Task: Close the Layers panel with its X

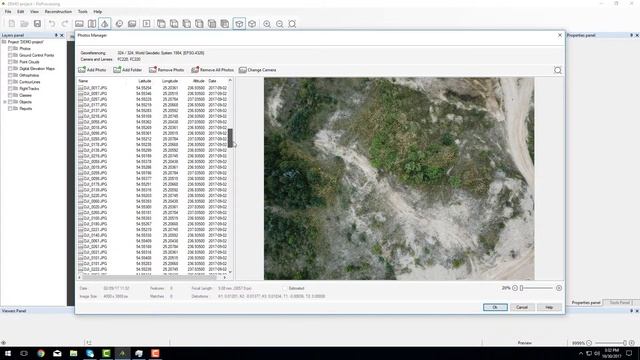Action: click(x=62, y=36)
